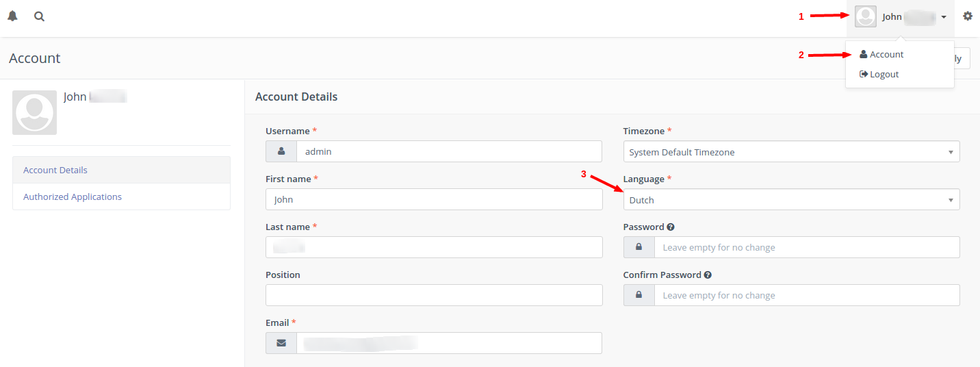Expand the Timezone dropdown
Screen dimensions: 980x367
(x=791, y=152)
